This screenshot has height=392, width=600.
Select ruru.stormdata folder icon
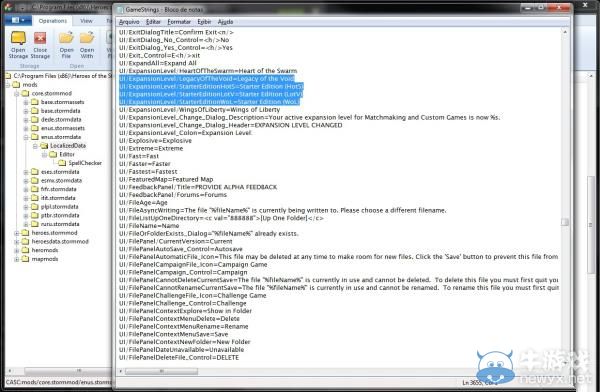(x=35, y=224)
